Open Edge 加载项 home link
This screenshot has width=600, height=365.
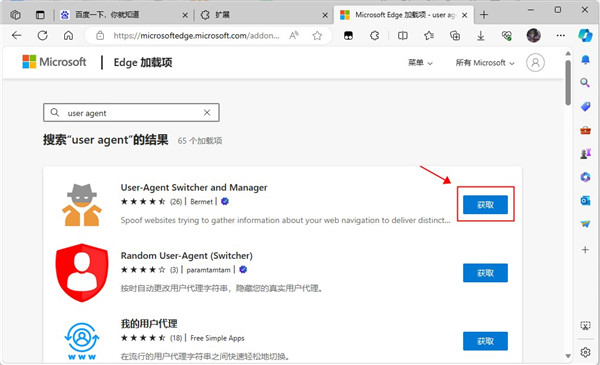(x=143, y=62)
